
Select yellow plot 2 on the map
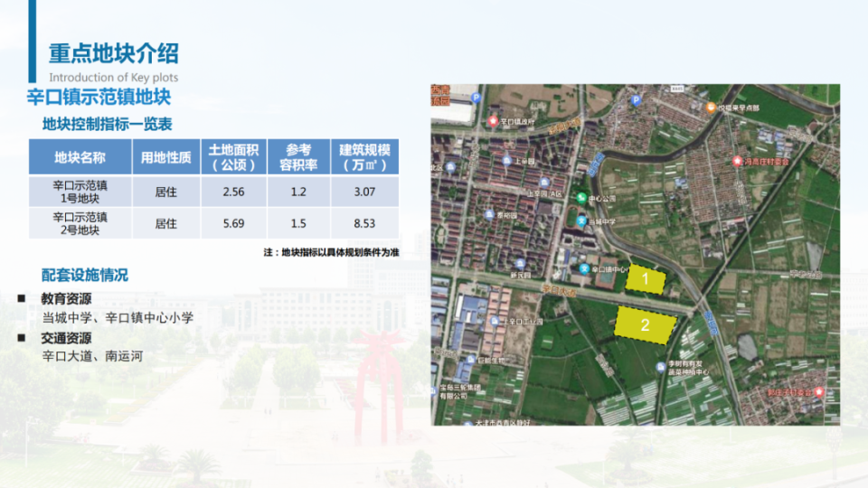pos(645,324)
